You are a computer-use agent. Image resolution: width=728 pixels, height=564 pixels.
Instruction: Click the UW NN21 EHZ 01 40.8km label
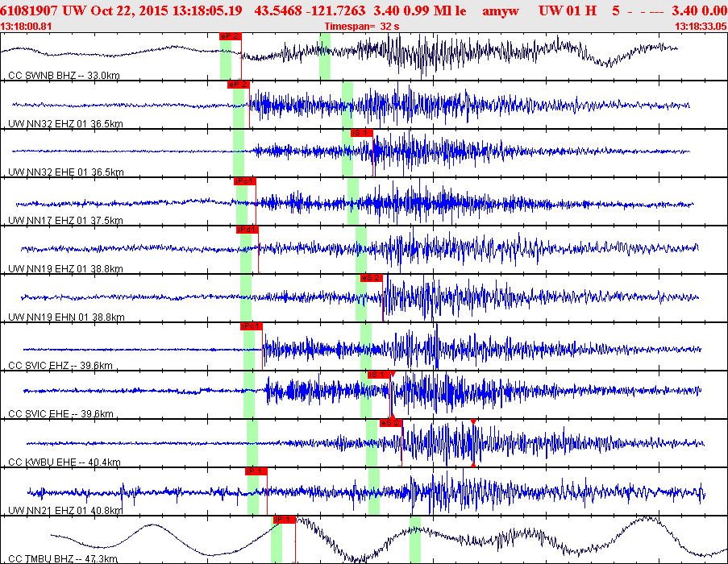click(65, 510)
